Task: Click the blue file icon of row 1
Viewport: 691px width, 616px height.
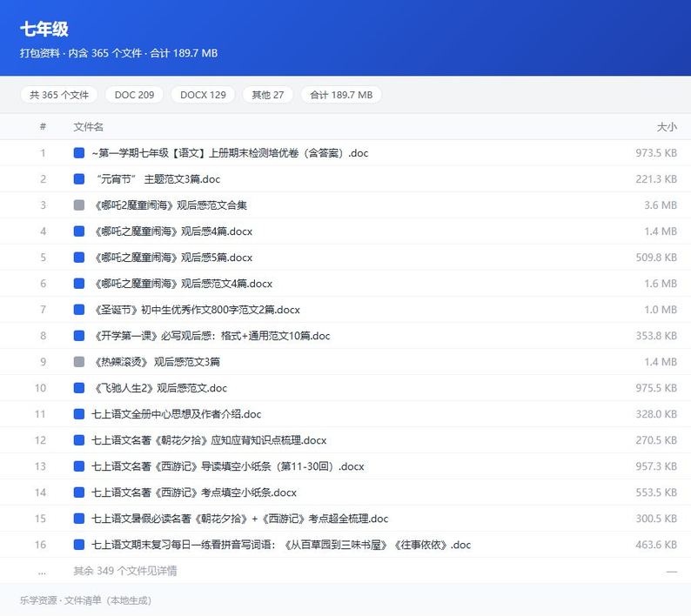Action: click(x=79, y=153)
